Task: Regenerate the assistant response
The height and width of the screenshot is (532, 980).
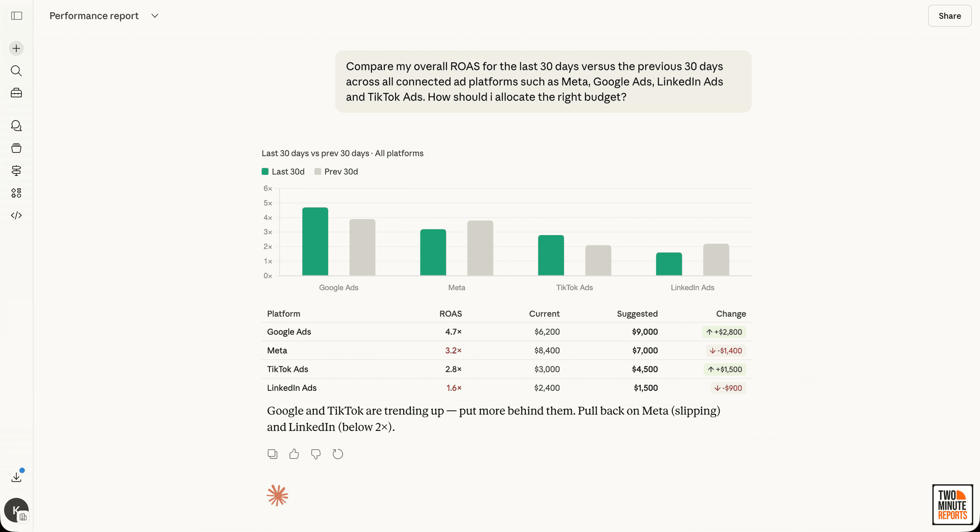Action: pyautogui.click(x=338, y=454)
